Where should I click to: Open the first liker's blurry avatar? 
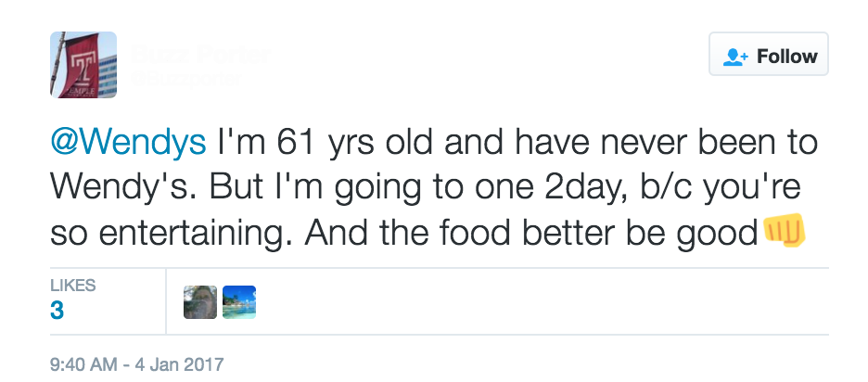click(x=200, y=301)
